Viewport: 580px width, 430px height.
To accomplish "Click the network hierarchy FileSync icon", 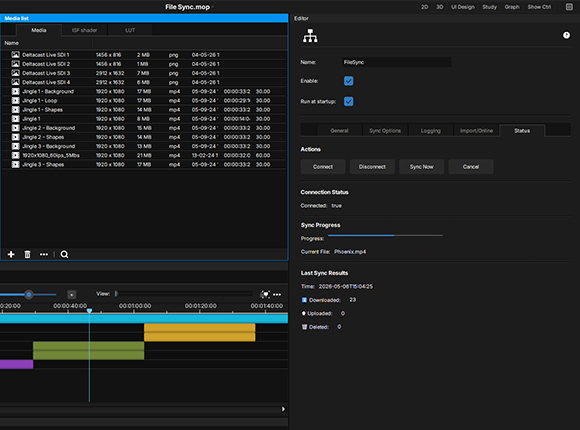I will pyautogui.click(x=310, y=36).
